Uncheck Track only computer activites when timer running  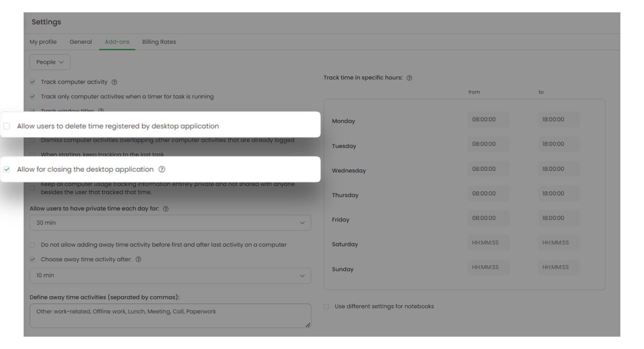pos(32,97)
